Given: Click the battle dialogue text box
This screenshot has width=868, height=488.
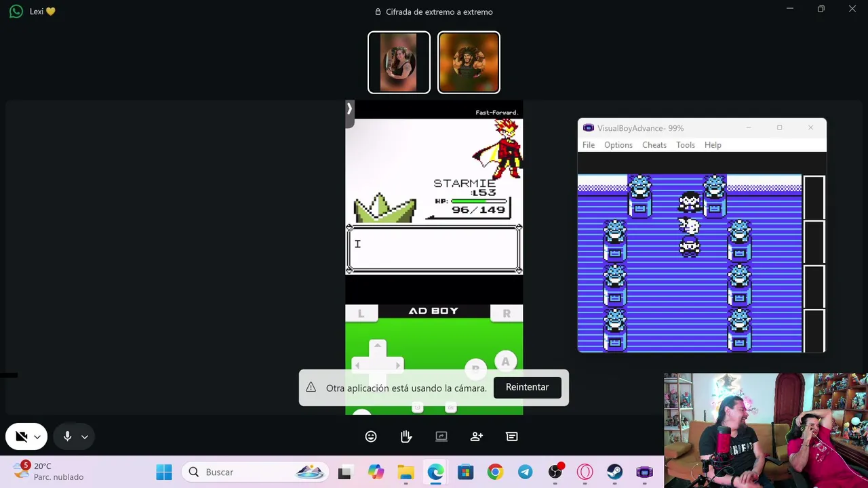Looking at the screenshot, I should coord(434,249).
